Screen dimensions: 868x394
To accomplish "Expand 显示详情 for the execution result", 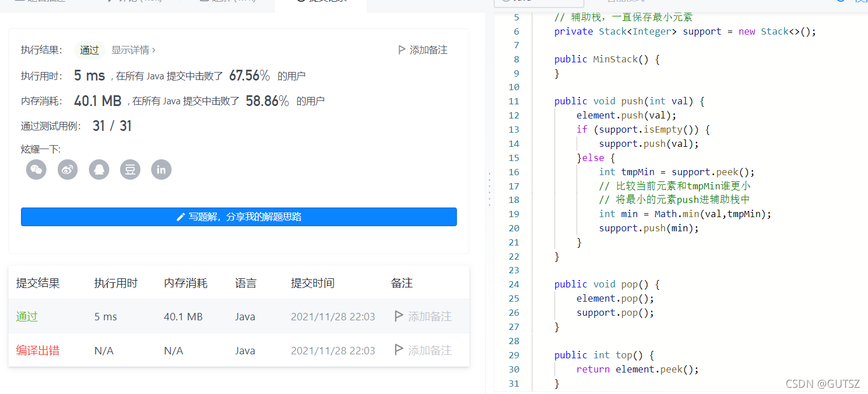I will click(133, 50).
